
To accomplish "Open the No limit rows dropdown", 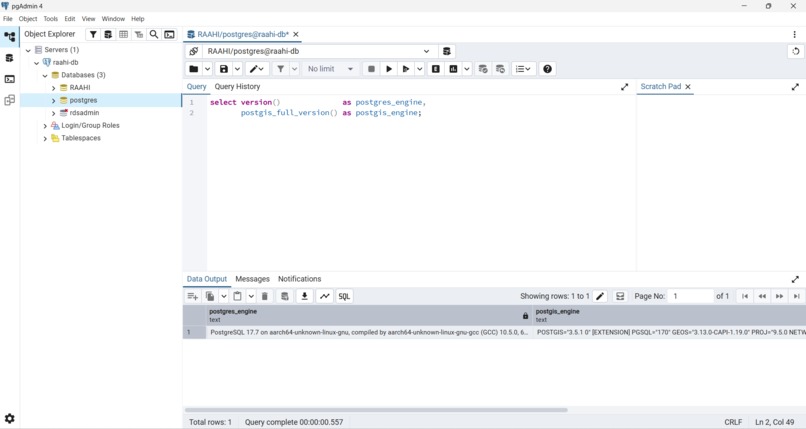I will tap(330, 69).
